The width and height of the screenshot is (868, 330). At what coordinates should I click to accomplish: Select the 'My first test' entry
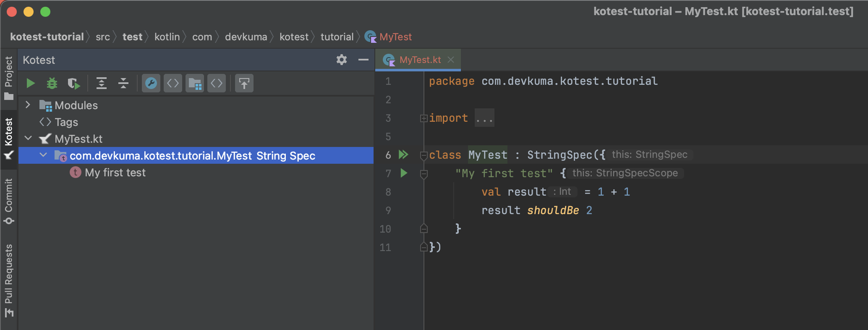(x=115, y=173)
